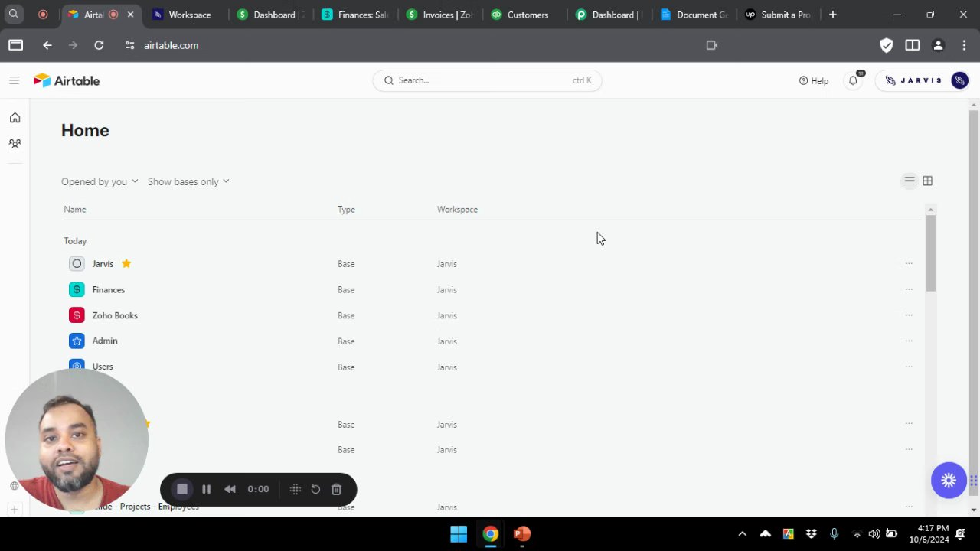The image size is (980, 551).
Task: Open the Windows Start button
Action: [459, 534]
